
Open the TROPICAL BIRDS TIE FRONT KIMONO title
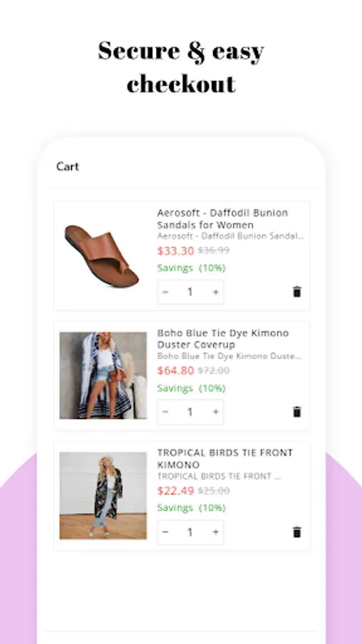tap(225, 459)
